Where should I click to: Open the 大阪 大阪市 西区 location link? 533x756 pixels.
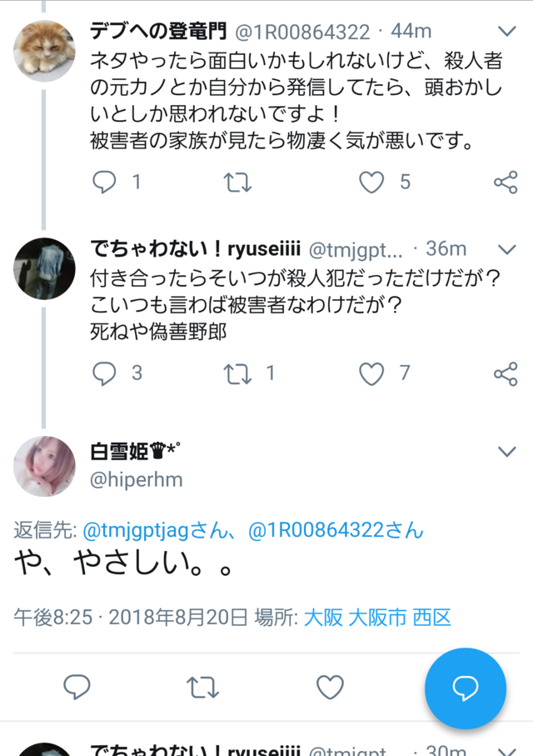tap(376, 618)
